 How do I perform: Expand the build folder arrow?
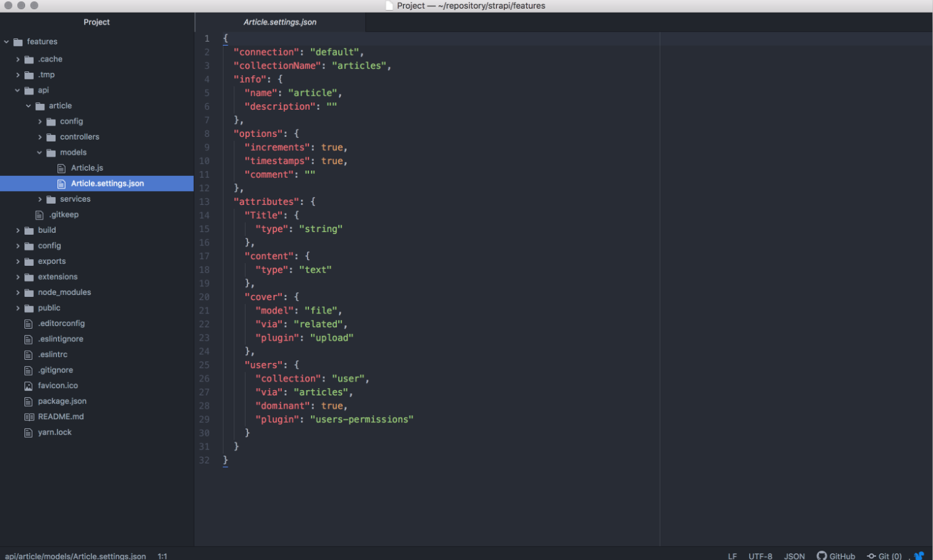click(18, 230)
